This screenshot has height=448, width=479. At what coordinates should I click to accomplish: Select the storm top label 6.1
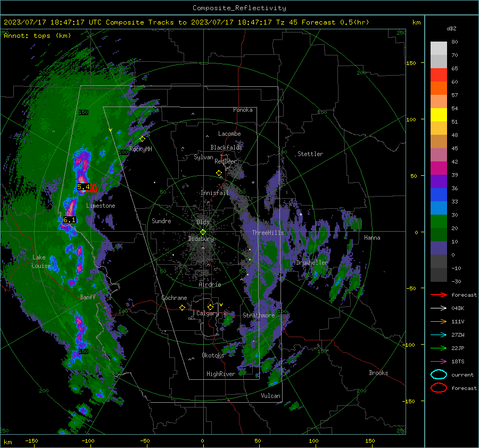pos(69,220)
